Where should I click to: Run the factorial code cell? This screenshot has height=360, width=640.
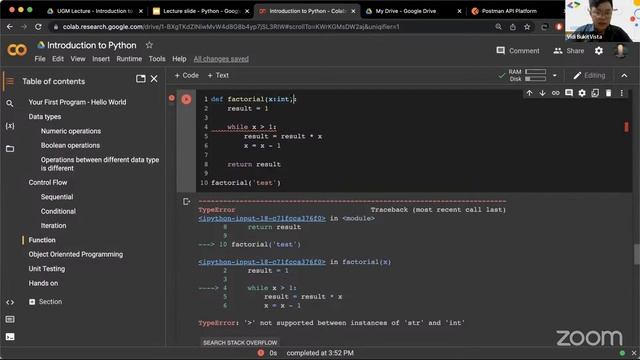(186, 99)
